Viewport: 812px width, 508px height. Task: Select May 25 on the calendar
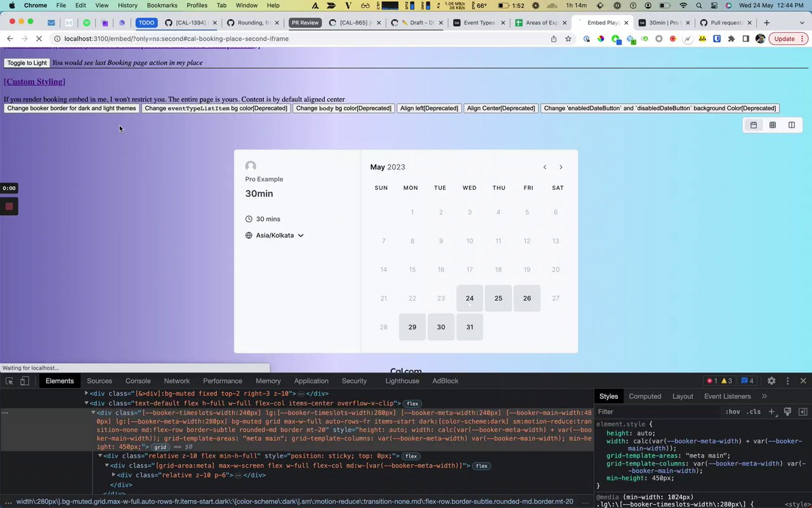tap(498, 298)
